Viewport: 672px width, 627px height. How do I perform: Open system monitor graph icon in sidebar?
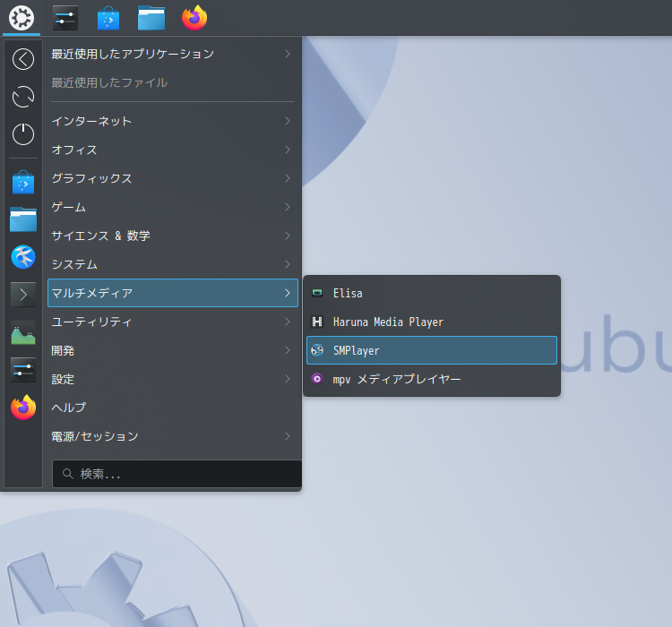[23, 332]
